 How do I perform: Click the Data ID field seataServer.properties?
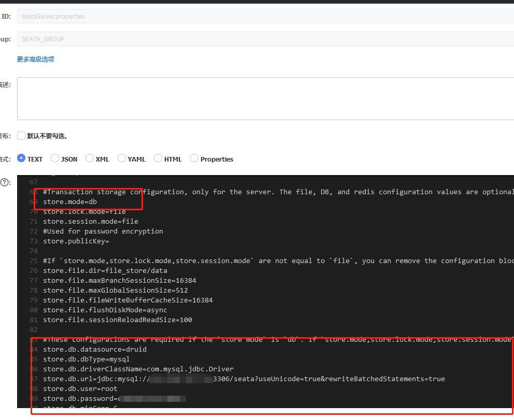pyautogui.click(x=265, y=17)
